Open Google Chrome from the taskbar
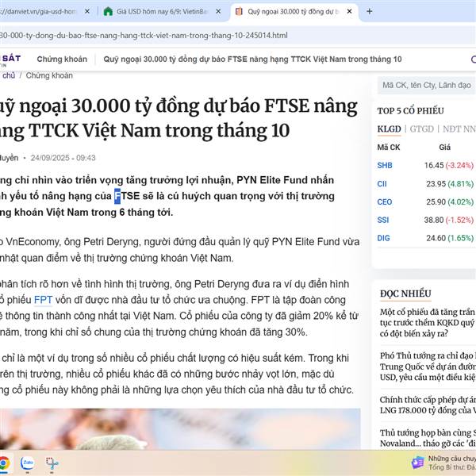Screen dimensions: 476x476 click(4, 463)
